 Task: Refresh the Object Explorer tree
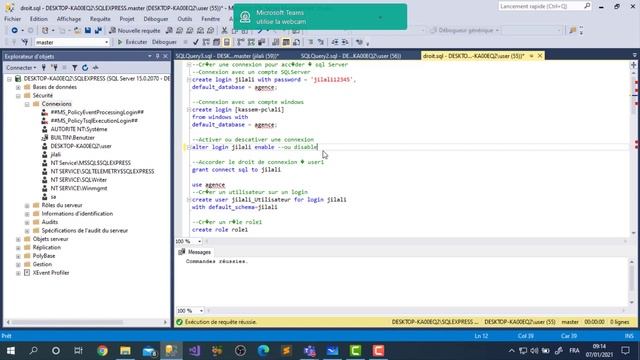tap(85, 68)
